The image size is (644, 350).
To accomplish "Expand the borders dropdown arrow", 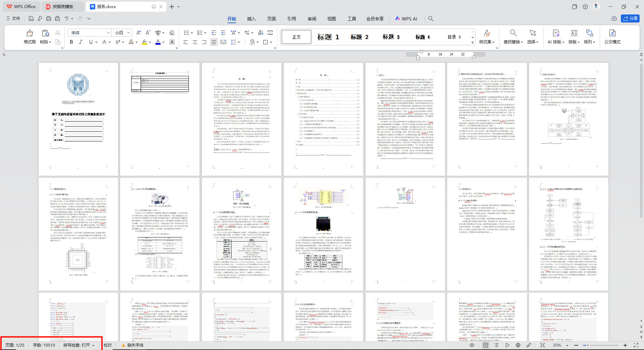I will click(x=271, y=42).
